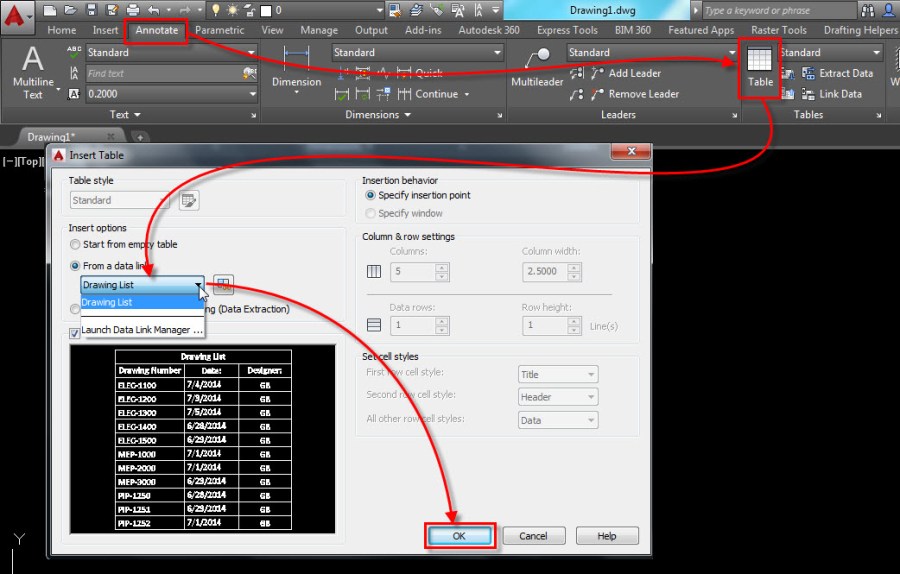
Task: Toggle the table preview checkbox
Action: pyautogui.click(x=75, y=333)
